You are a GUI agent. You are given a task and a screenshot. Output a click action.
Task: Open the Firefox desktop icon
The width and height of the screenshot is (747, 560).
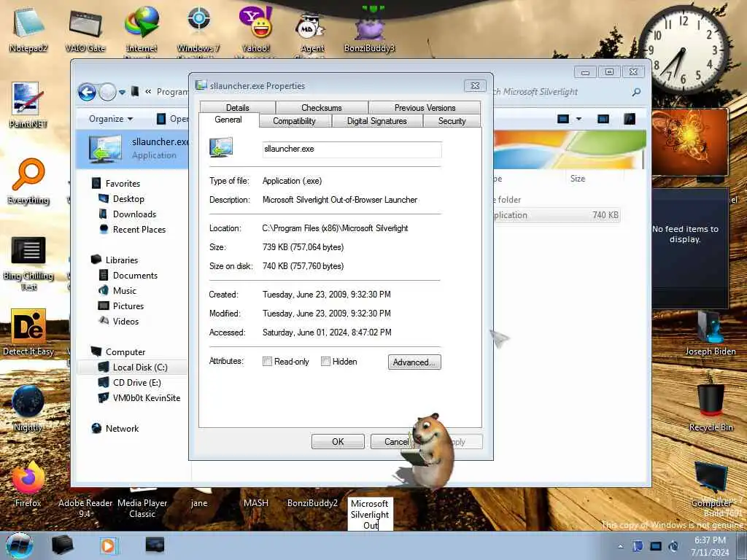(x=28, y=483)
